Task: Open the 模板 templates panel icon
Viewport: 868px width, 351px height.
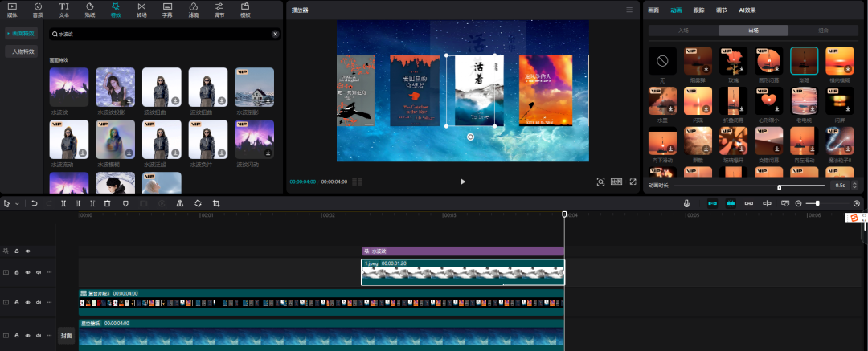Action: click(244, 10)
